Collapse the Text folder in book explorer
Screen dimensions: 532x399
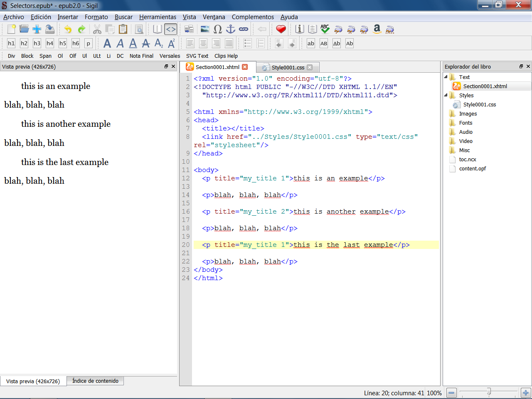446,77
